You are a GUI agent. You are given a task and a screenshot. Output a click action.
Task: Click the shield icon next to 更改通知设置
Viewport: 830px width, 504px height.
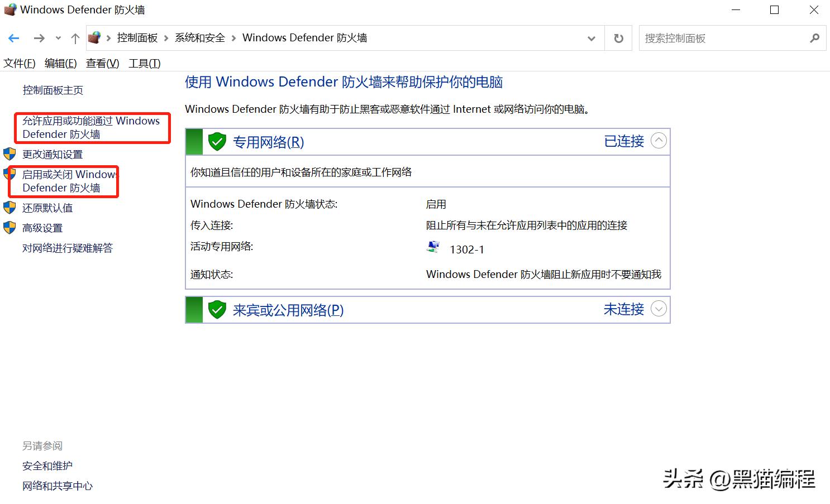pos(9,154)
